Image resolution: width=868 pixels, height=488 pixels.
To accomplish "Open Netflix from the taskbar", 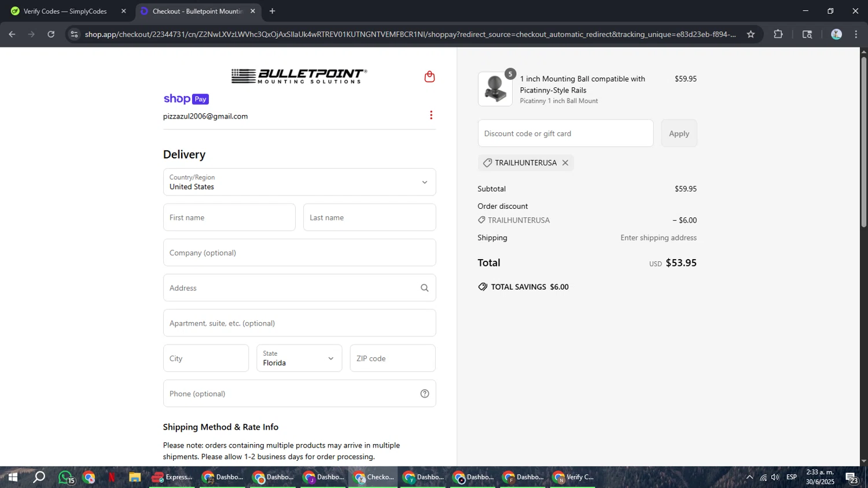I will coord(112,478).
